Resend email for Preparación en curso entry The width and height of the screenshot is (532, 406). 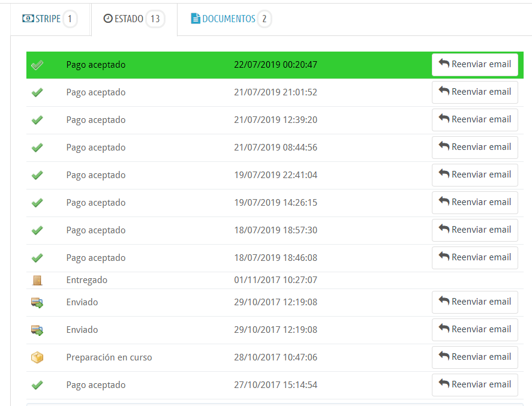point(474,357)
